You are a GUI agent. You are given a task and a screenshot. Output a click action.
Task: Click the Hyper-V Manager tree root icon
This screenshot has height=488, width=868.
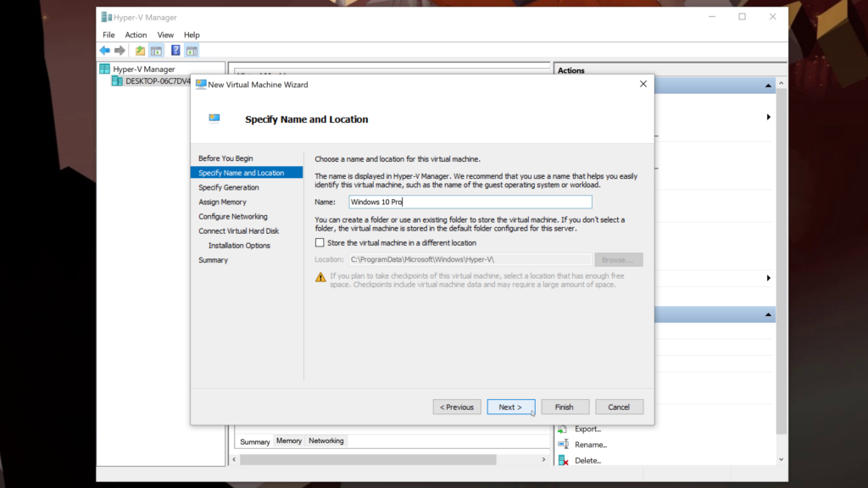tap(104, 69)
